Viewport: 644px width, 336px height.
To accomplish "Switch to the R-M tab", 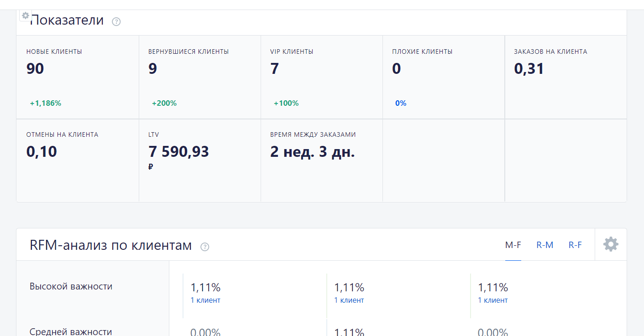I will click(545, 245).
